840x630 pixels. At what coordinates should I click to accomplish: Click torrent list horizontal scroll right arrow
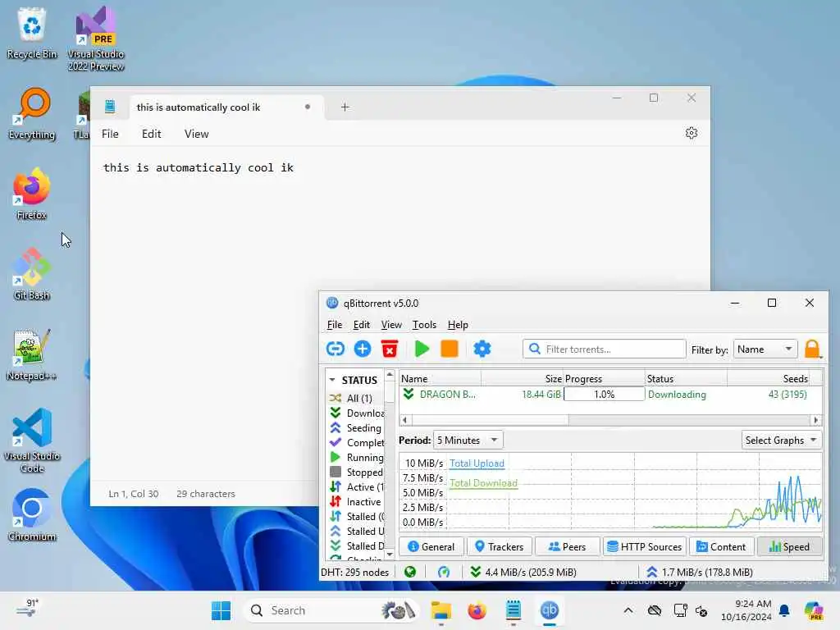[816, 420]
